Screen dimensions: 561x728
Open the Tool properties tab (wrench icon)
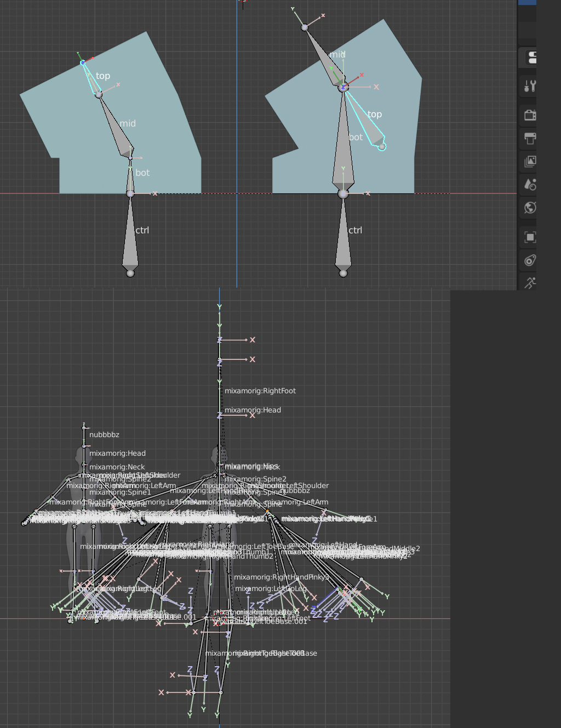click(530, 85)
